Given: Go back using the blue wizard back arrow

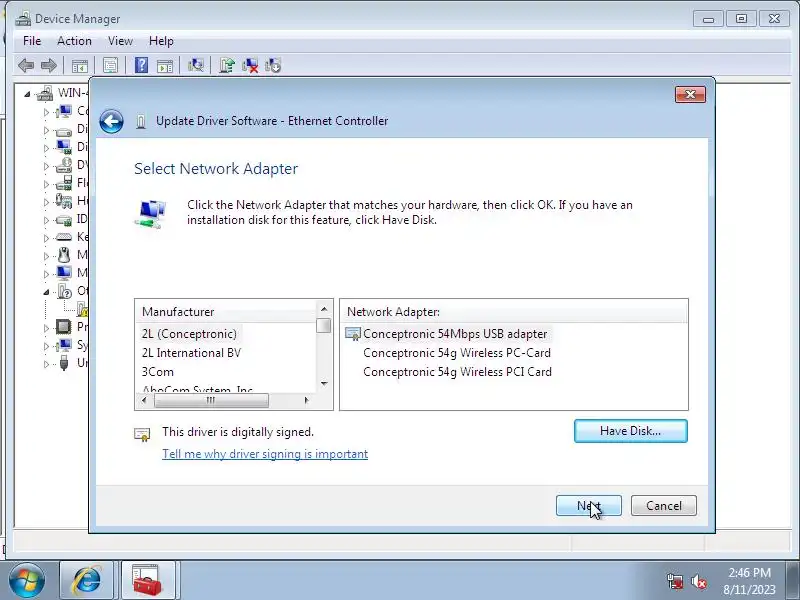Looking at the screenshot, I should pyautogui.click(x=111, y=121).
